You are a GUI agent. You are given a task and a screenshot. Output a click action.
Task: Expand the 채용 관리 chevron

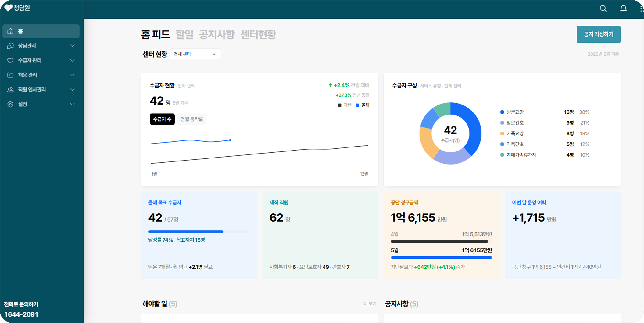(72, 75)
